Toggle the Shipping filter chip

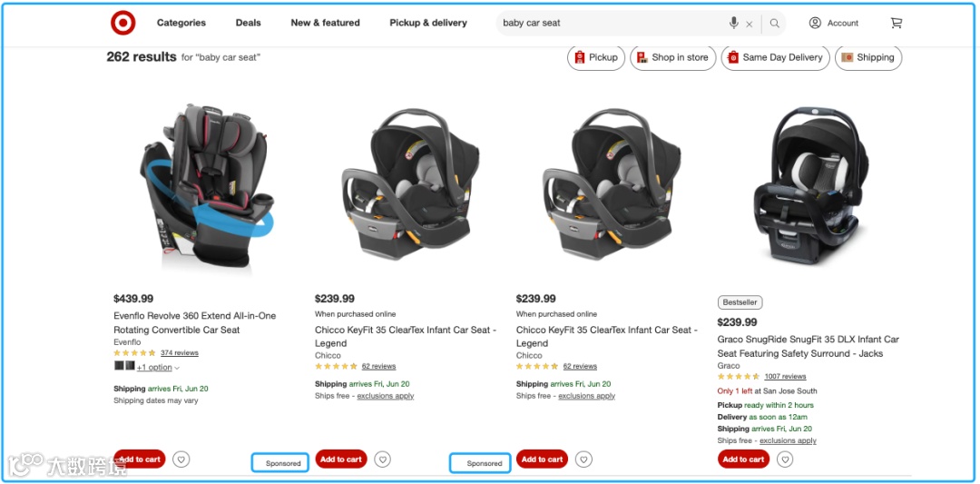[x=868, y=57]
